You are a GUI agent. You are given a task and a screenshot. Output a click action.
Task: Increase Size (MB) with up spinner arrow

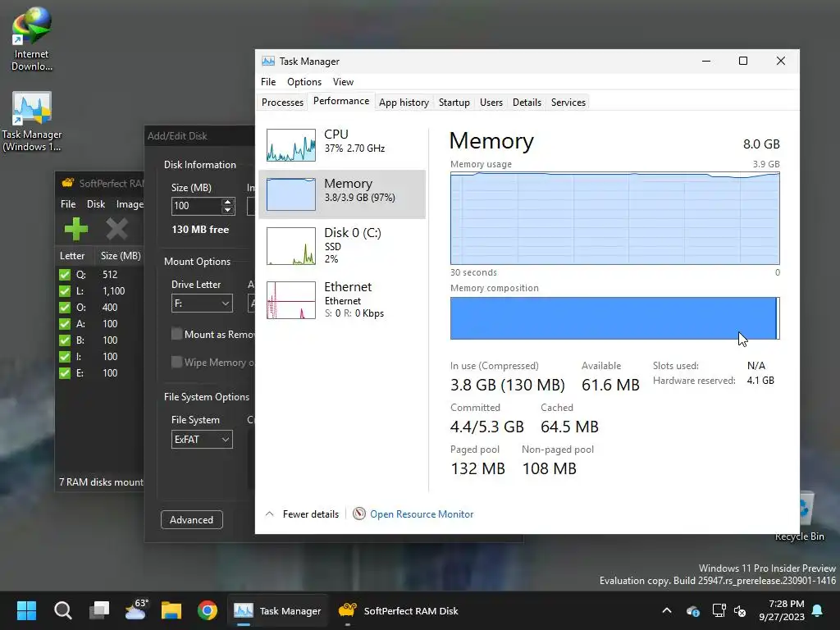click(x=228, y=202)
